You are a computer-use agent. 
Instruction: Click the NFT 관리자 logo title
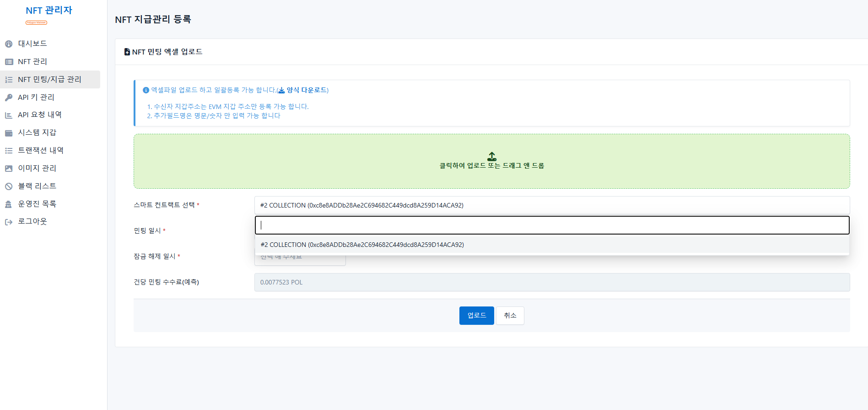pyautogui.click(x=49, y=11)
